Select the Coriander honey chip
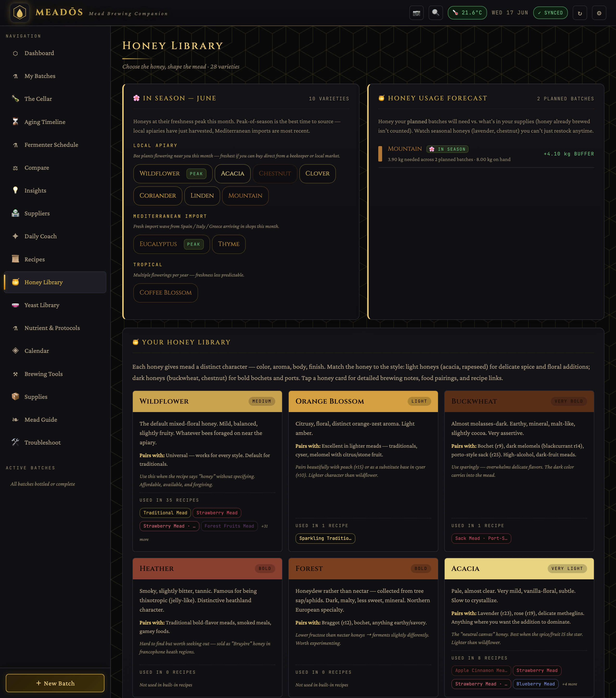This screenshot has height=698, width=616. 158,196
